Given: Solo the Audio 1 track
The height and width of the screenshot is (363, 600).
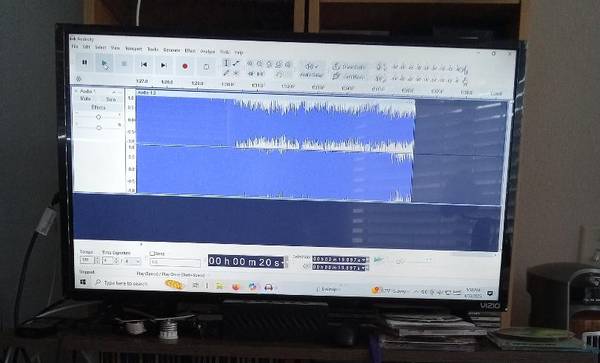Looking at the screenshot, I should pos(111,99).
